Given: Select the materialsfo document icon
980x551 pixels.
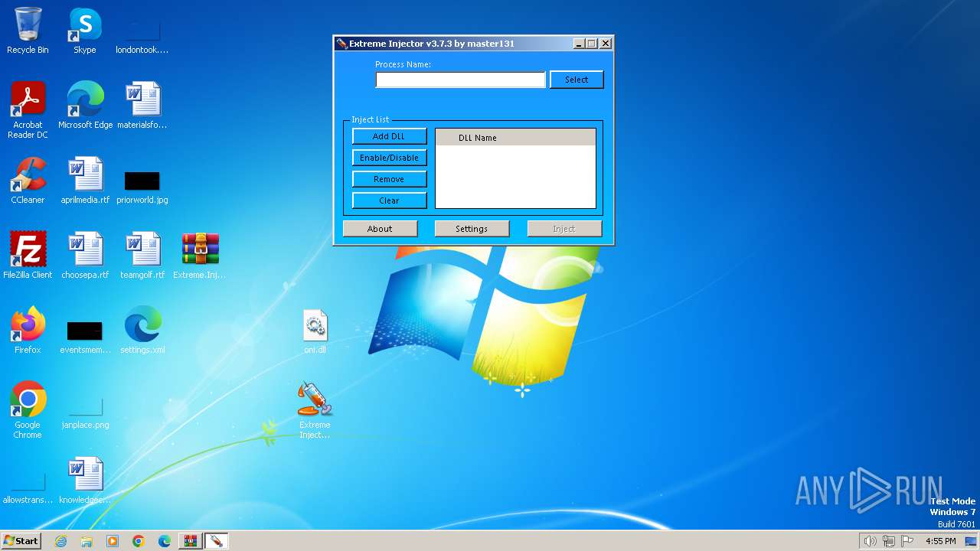Looking at the screenshot, I should (x=142, y=106).
